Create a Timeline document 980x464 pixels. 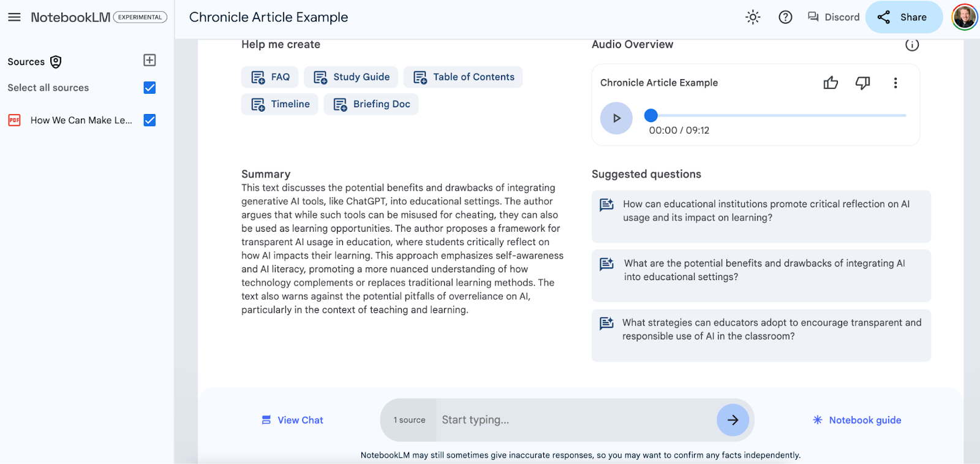click(x=279, y=104)
